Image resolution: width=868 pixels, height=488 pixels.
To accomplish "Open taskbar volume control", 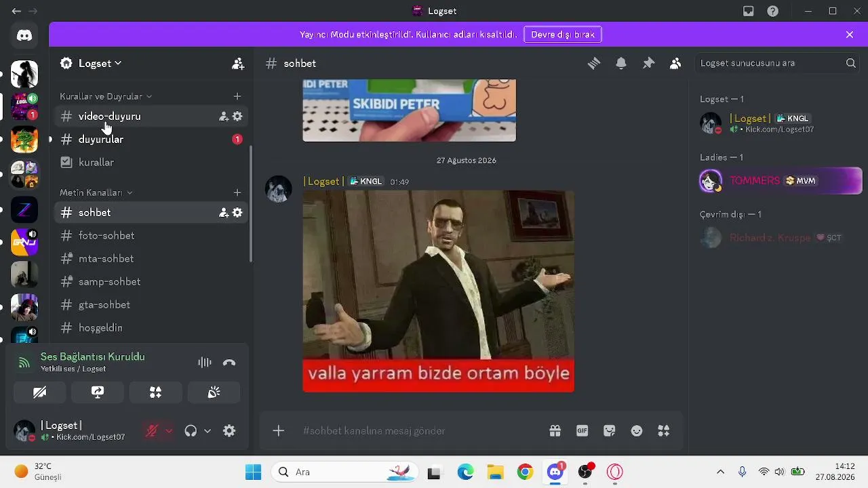I will point(779,472).
